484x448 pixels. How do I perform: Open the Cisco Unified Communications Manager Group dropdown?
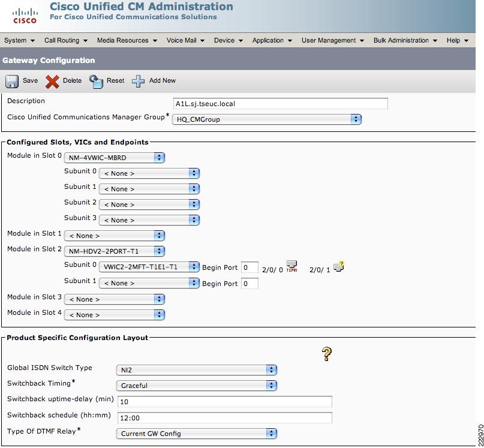click(x=267, y=119)
